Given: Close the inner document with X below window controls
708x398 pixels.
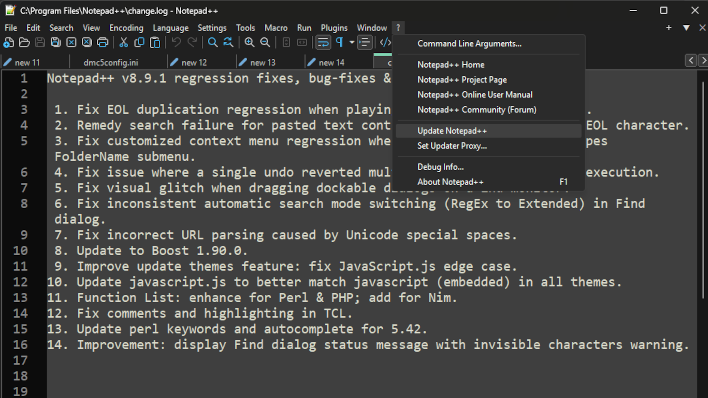Looking at the screenshot, I should coord(702,28).
